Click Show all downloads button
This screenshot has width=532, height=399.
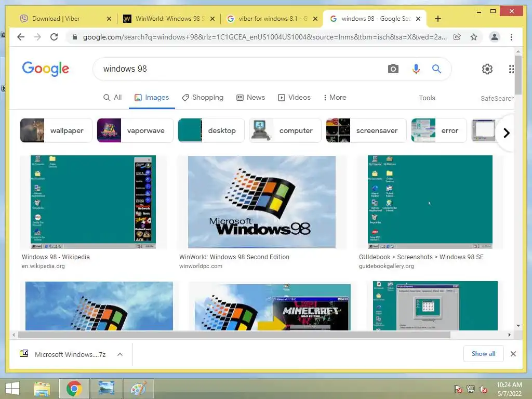click(x=483, y=354)
